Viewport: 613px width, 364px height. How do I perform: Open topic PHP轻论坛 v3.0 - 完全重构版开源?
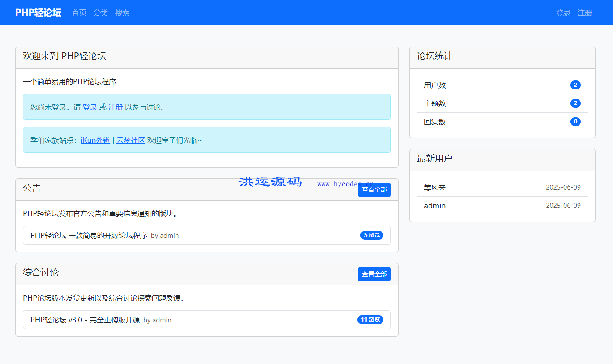(85, 320)
